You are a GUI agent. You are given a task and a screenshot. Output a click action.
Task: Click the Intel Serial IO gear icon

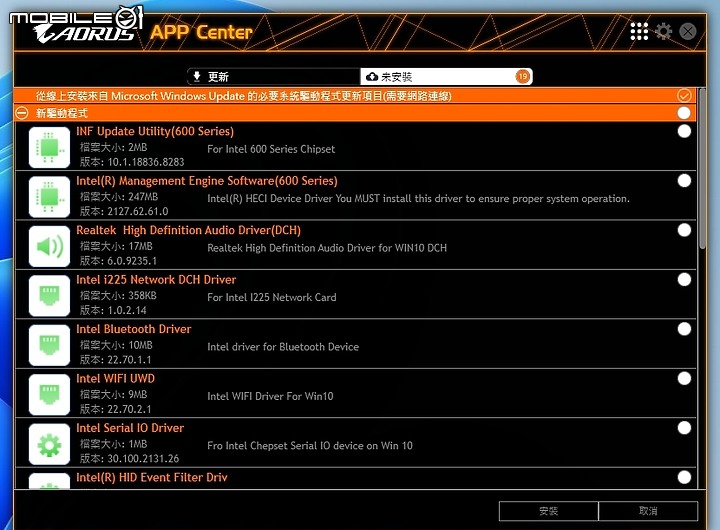[x=49, y=444]
